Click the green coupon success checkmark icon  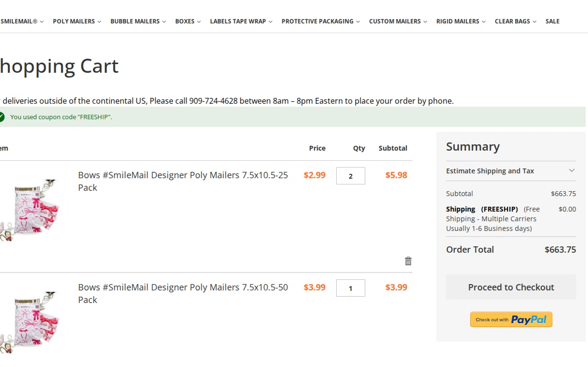[x=2, y=117]
